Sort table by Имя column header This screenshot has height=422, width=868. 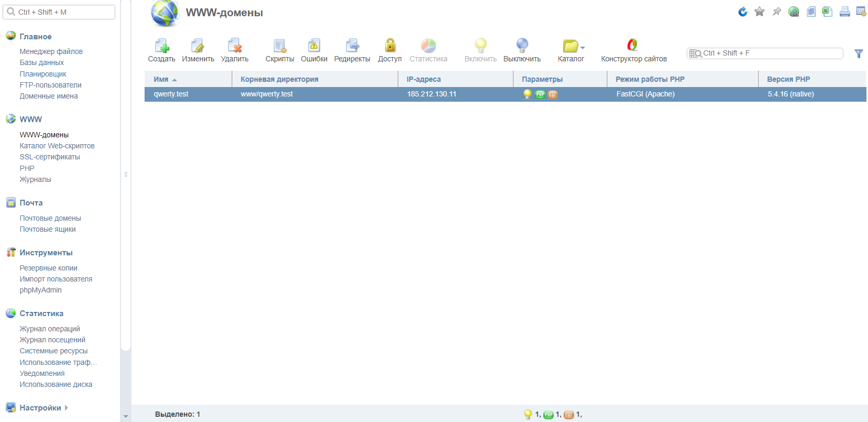(161, 79)
